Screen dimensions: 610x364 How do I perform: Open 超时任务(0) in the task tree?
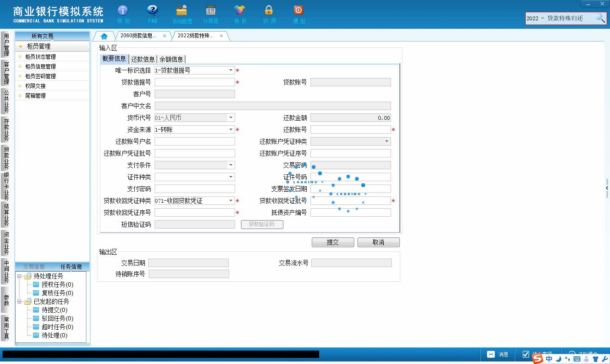tap(57, 327)
